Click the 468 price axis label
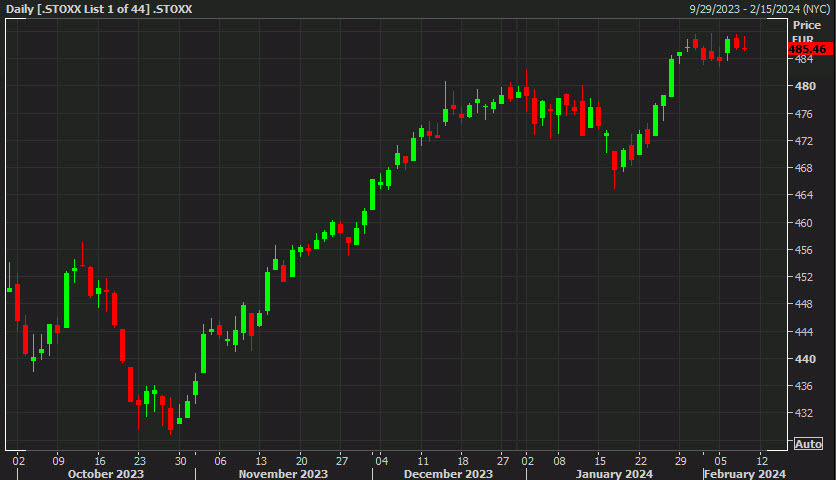The width and height of the screenshot is (836, 480). pos(804,168)
